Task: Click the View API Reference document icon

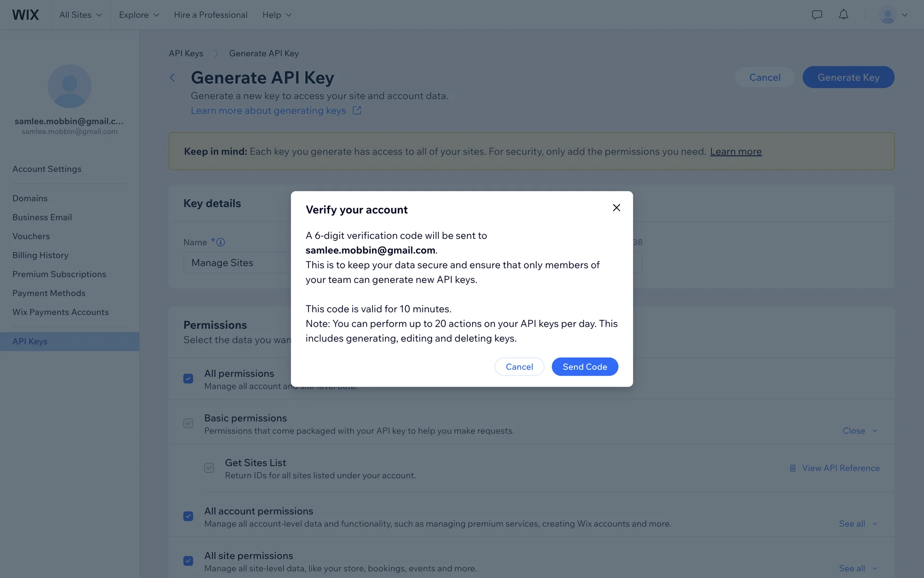Action: click(x=793, y=468)
